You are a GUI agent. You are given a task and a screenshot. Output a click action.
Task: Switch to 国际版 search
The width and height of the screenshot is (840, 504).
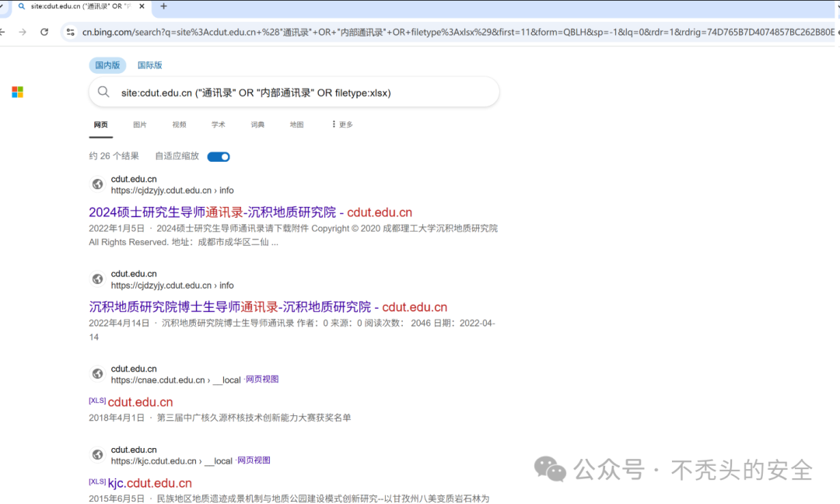(149, 65)
